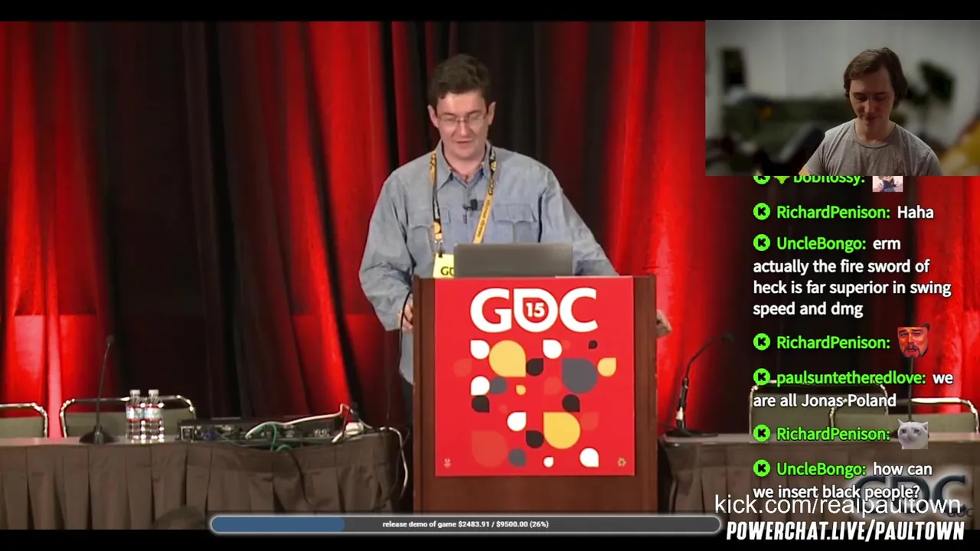Click the GDC 15 logo on the podium

click(534, 311)
